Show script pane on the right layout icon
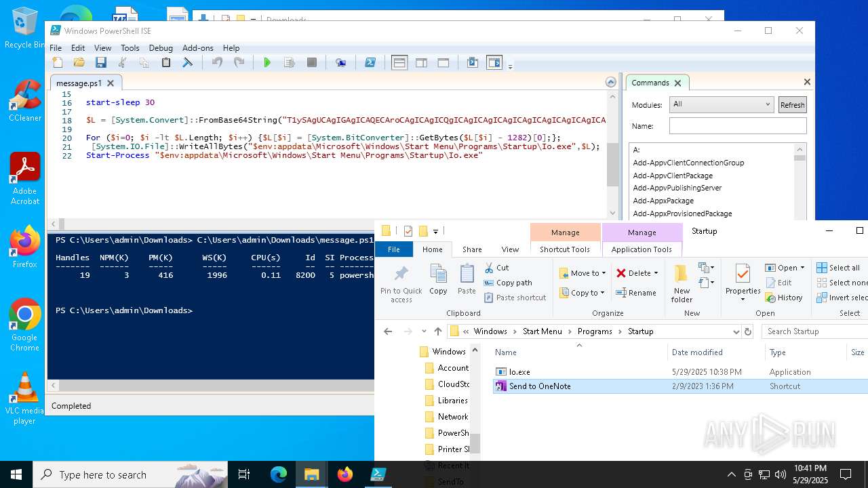Screen dimensions: 868x488 pyautogui.click(x=421, y=63)
